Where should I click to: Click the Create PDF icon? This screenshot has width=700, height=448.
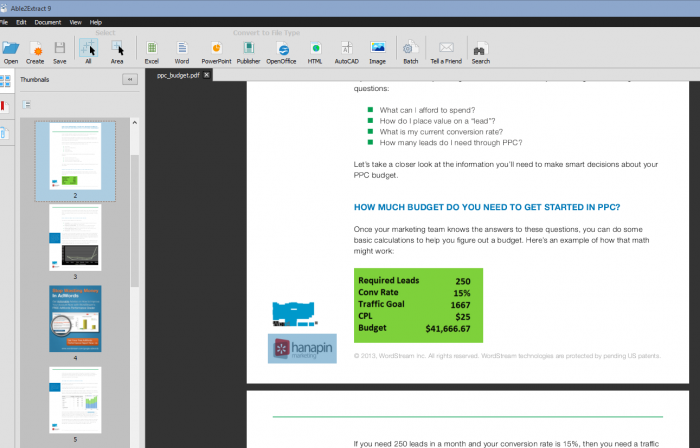pos(36,48)
